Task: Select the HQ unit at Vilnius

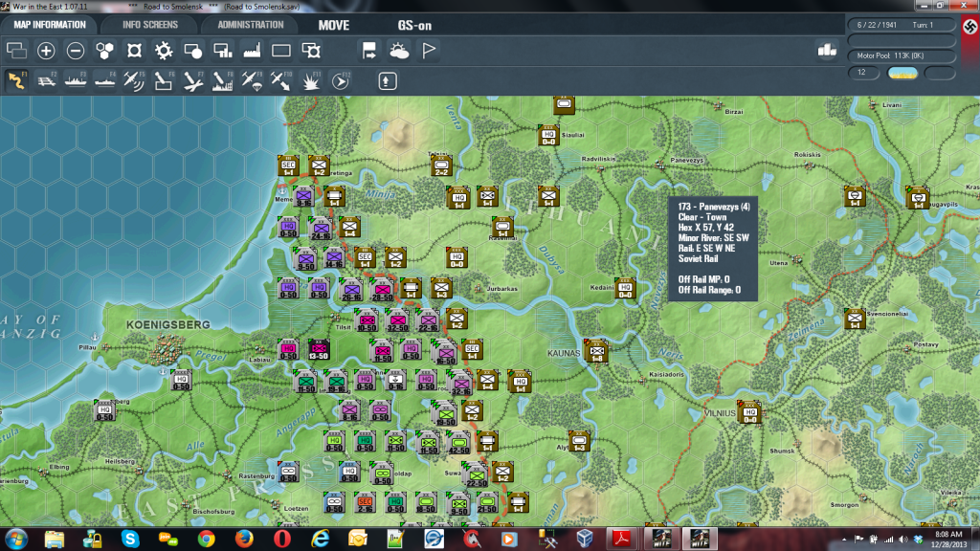Action: point(749,411)
